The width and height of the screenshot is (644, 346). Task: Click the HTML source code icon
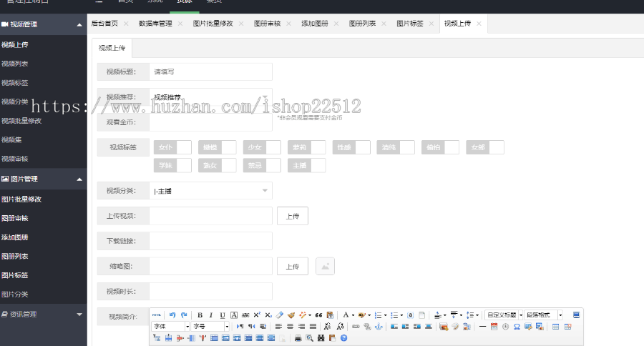(x=157, y=315)
